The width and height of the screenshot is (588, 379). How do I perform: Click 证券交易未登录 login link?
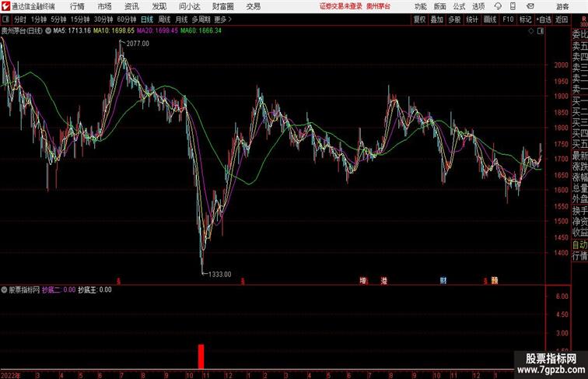coord(341,6)
